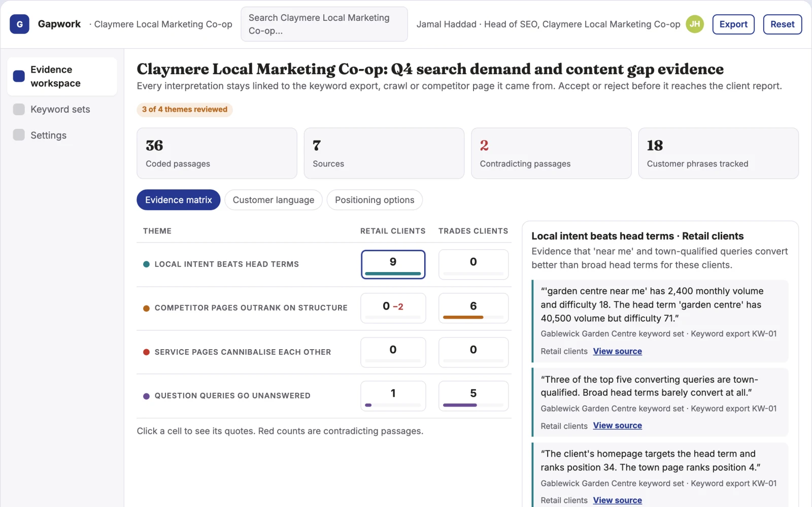The height and width of the screenshot is (507, 812).
Task: Select Question queries Trades cell showing 5
Action: pos(473,396)
